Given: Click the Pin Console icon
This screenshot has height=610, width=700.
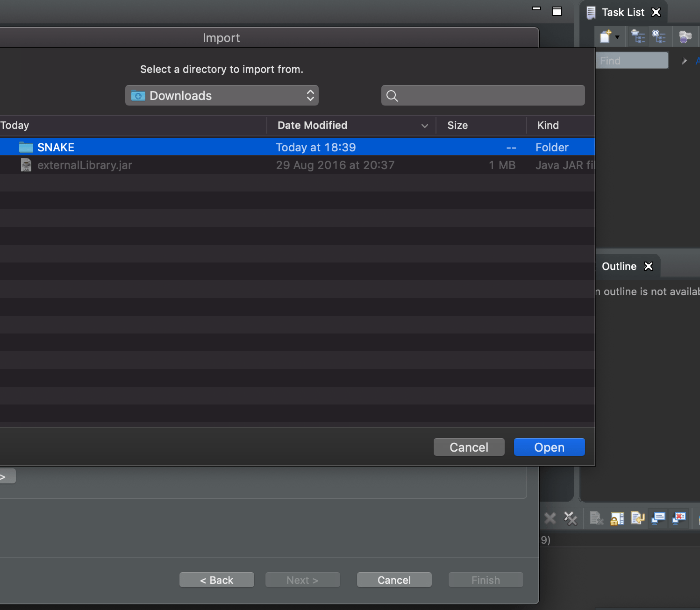Looking at the screenshot, I should [x=638, y=518].
